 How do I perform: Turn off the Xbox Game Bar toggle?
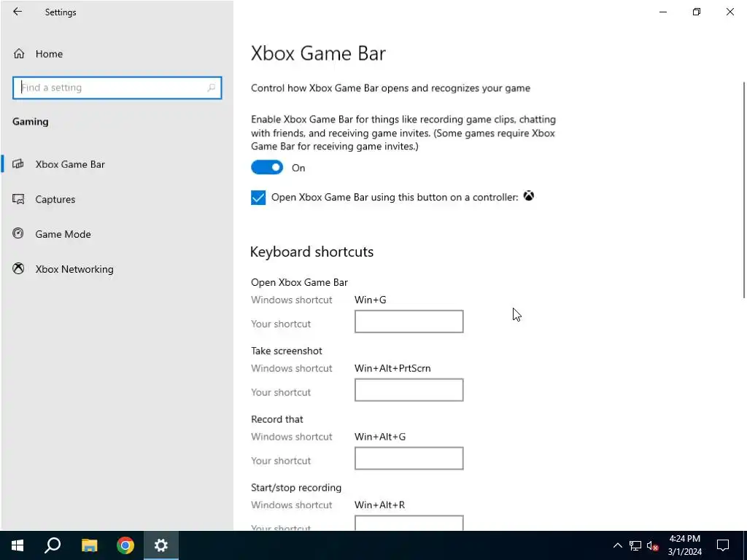pyautogui.click(x=267, y=167)
